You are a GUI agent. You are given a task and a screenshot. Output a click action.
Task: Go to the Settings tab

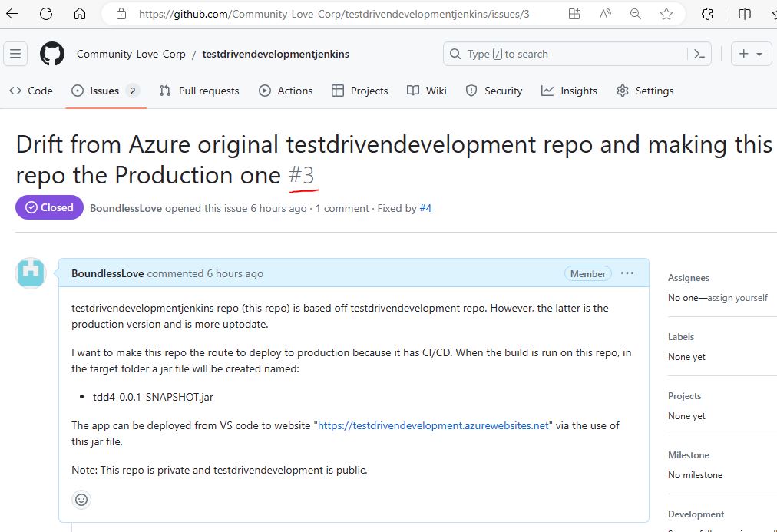[x=645, y=91]
